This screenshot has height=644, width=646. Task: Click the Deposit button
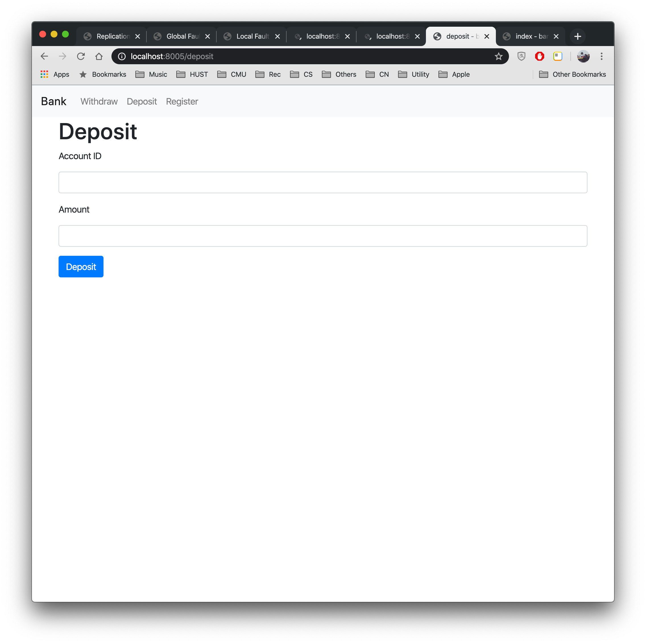pyautogui.click(x=81, y=267)
